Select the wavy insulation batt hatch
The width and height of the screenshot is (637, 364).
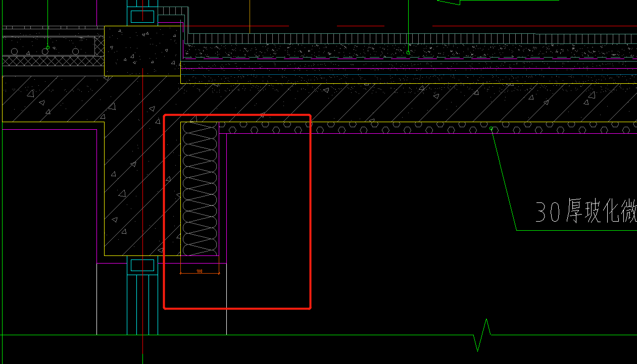click(200, 188)
